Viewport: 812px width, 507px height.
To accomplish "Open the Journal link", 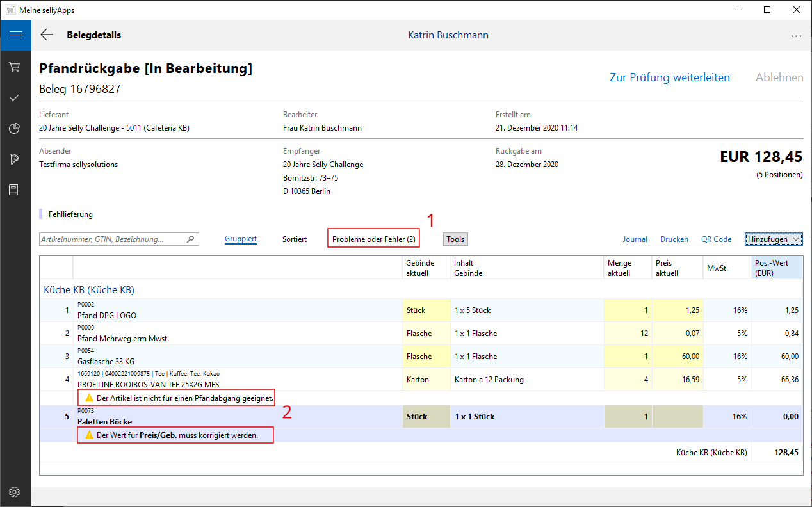I will pyautogui.click(x=635, y=239).
